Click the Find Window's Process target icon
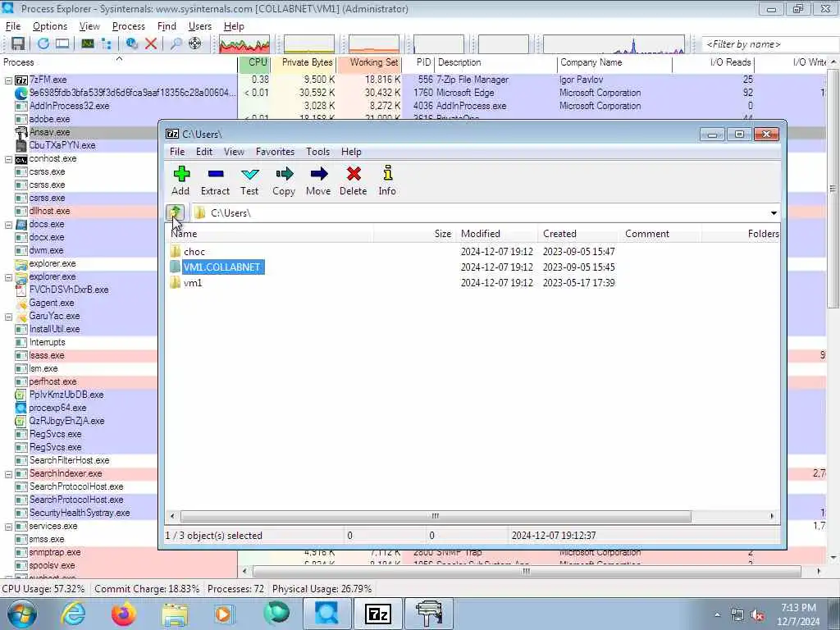840x630 pixels. coord(195,44)
